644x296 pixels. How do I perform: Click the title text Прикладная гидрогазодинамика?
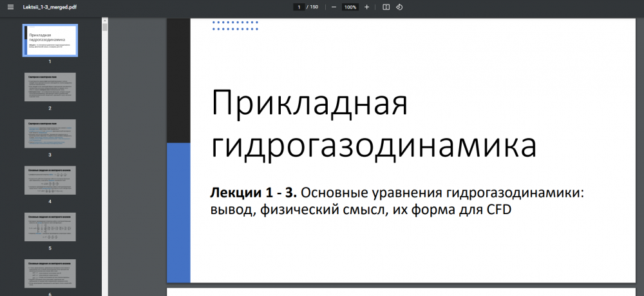374,124
